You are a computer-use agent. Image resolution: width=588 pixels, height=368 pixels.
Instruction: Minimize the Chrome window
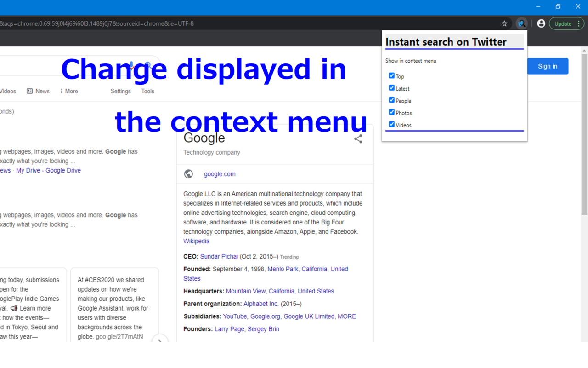coord(538,6)
